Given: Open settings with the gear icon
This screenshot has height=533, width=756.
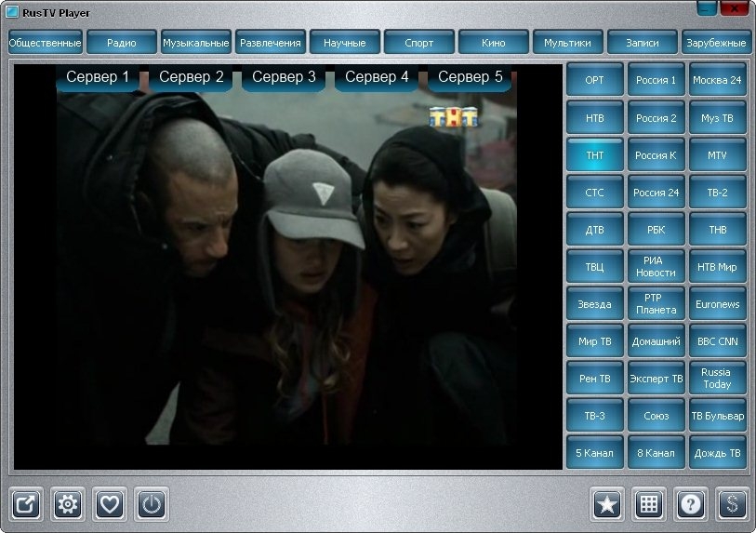Looking at the screenshot, I should pos(69,504).
